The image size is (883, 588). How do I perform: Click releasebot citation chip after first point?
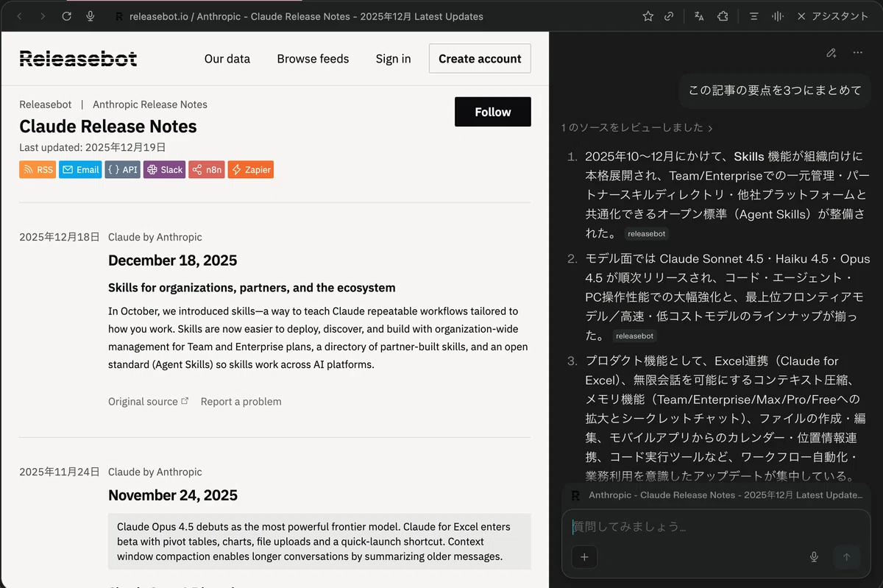coord(646,234)
